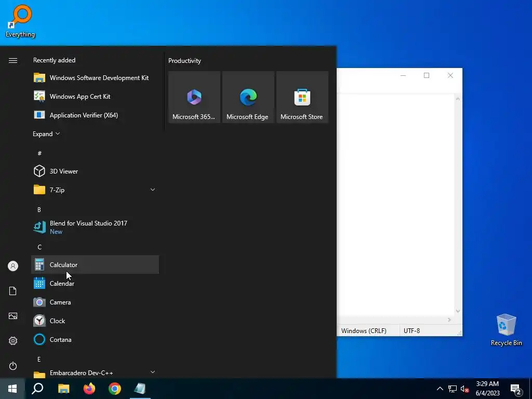The width and height of the screenshot is (532, 399).
Task: Open the Everything desktop shortcut
Action: [20, 21]
